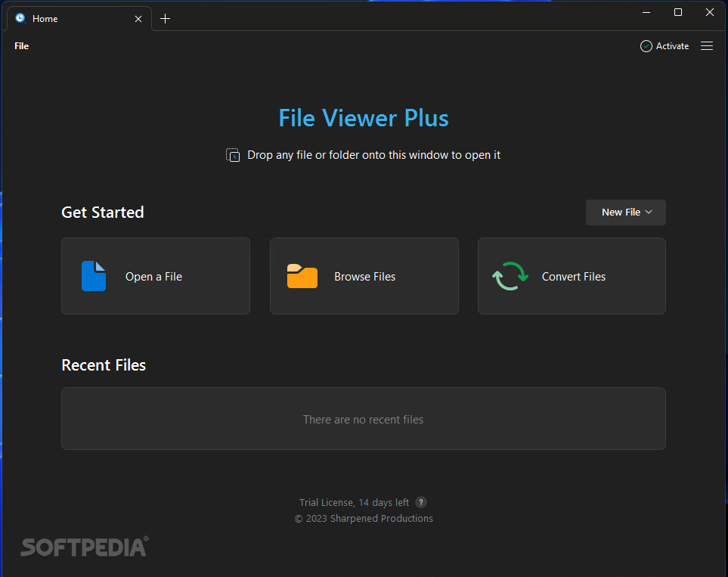
Task: Open the hamburger menu icon
Action: coord(707,46)
